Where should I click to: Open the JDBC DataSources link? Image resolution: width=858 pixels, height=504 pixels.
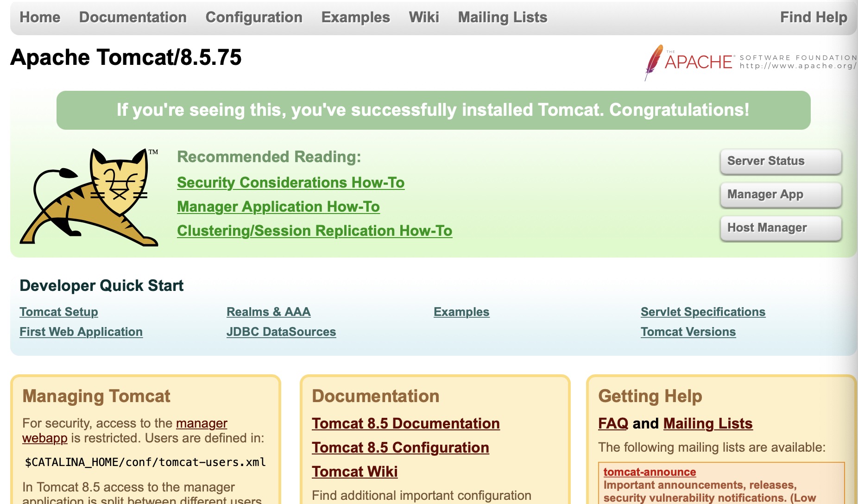click(281, 332)
